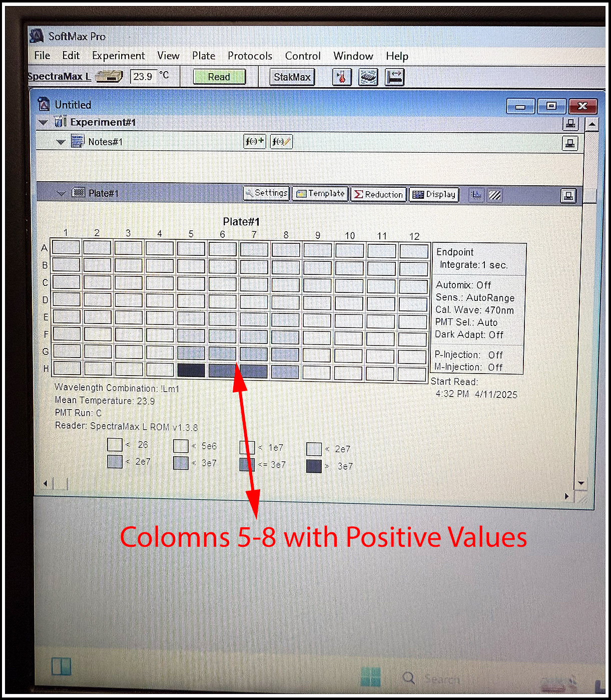The height and width of the screenshot is (700, 611).
Task: Open the Plate menu
Action: point(204,56)
